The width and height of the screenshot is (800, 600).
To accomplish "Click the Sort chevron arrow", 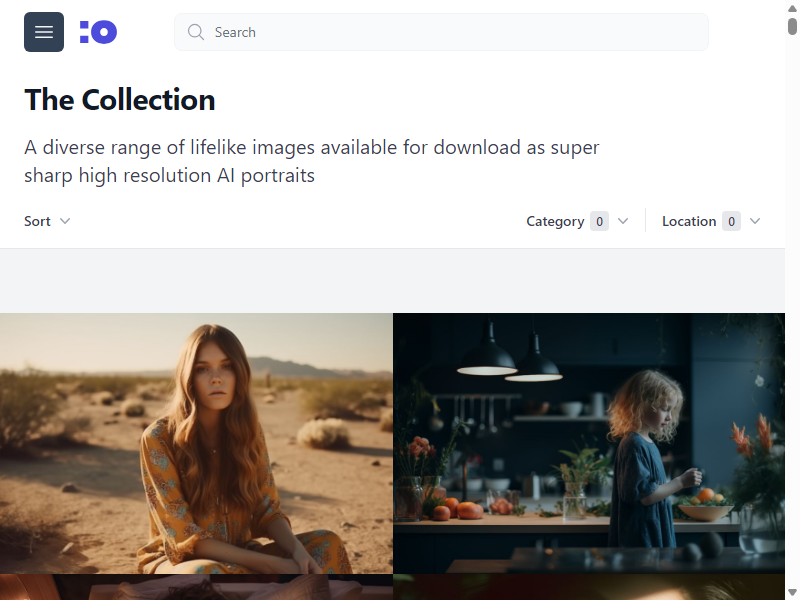I will coord(65,221).
